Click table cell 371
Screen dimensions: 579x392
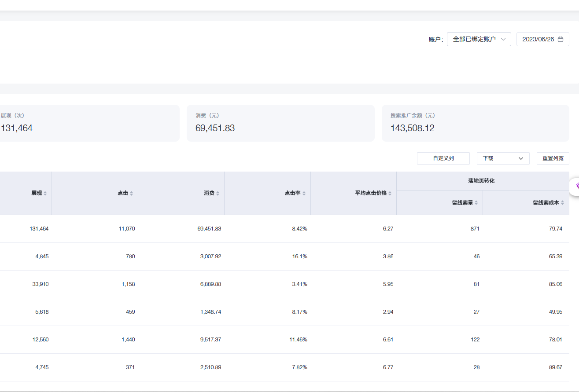[x=130, y=367]
